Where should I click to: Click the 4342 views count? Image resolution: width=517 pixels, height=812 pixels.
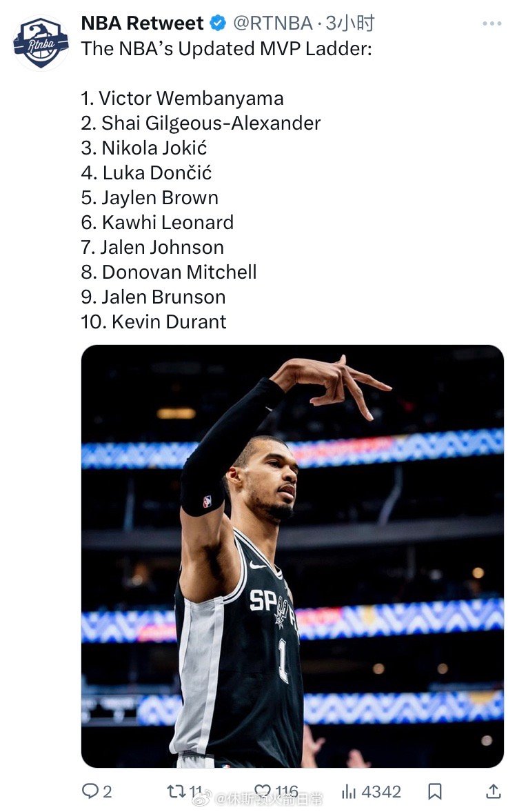pos(381,791)
